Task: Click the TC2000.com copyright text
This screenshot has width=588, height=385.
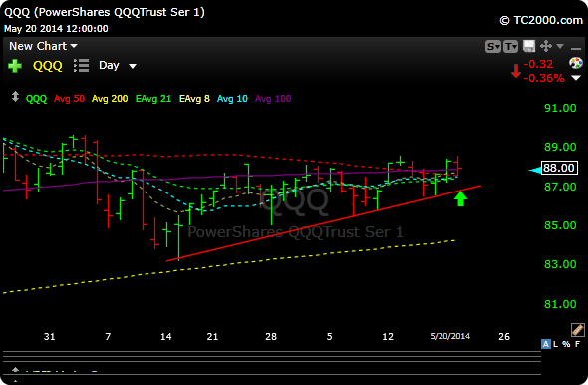Action: tap(541, 20)
